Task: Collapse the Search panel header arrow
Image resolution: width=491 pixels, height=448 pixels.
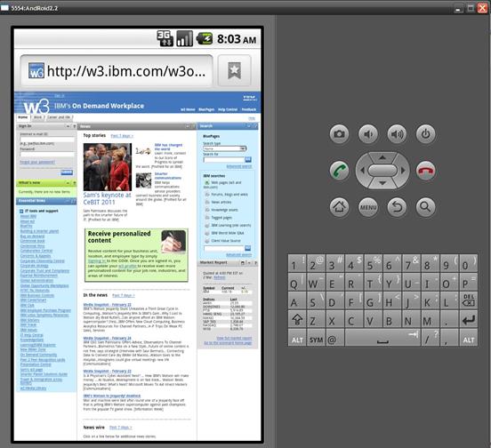Action: pyautogui.click(x=249, y=126)
